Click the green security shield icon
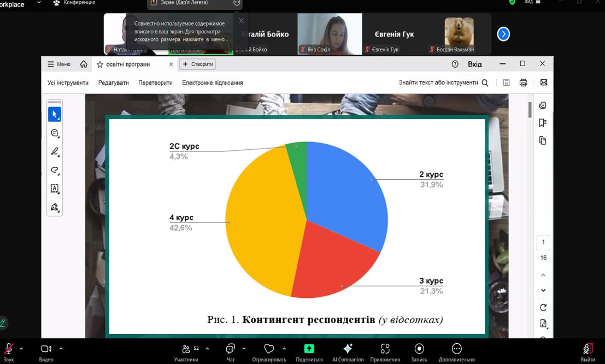The width and height of the screenshot is (605, 364). [x=512, y=2]
